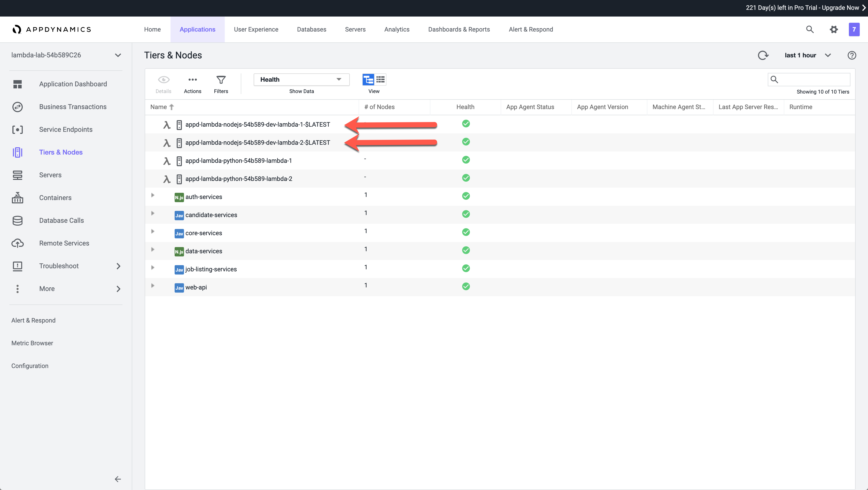Open the help question mark icon
The image size is (868, 490).
click(851, 55)
